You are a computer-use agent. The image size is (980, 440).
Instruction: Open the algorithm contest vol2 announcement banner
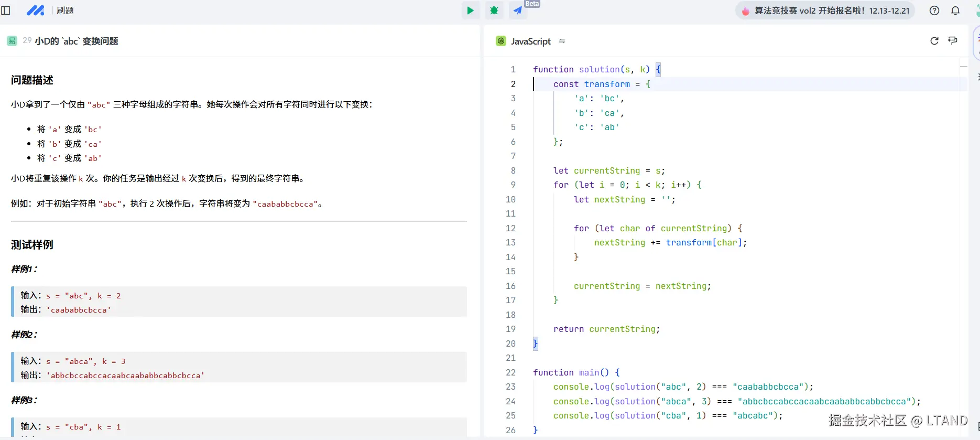pos(825,10)
